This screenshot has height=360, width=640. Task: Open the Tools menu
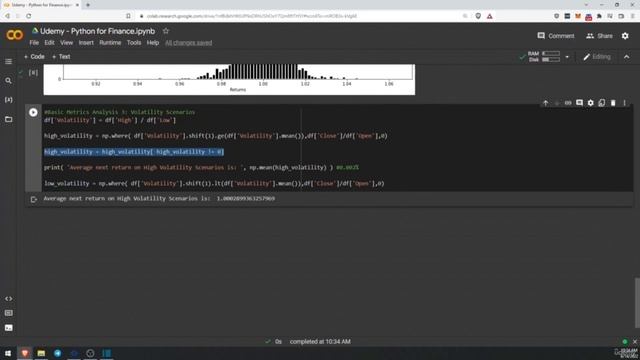(133, 42)
